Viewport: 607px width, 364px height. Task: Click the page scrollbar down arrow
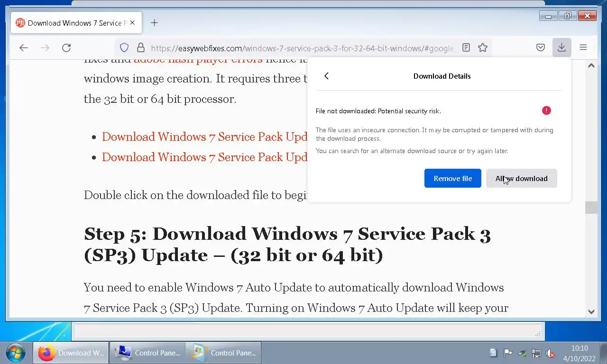pyautogui.click(x=591, y=311)
